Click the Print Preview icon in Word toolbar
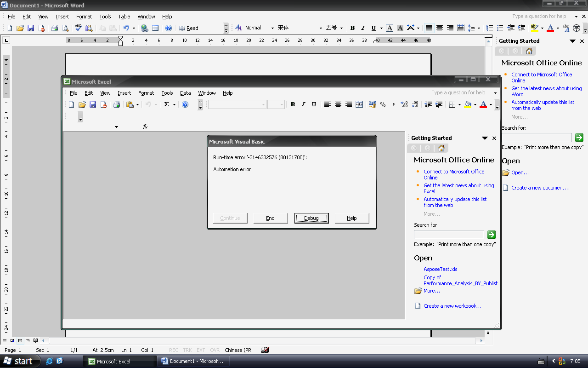Viewport: 588px width, 368px height. 65,28
